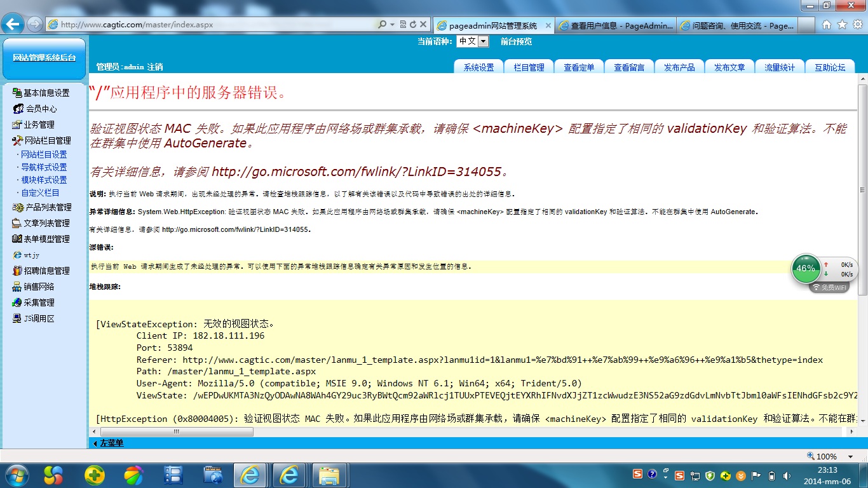Screen dimensions: 868x488
Task: Click the 产品列表管理 gear icon
Action: [18, 207]
